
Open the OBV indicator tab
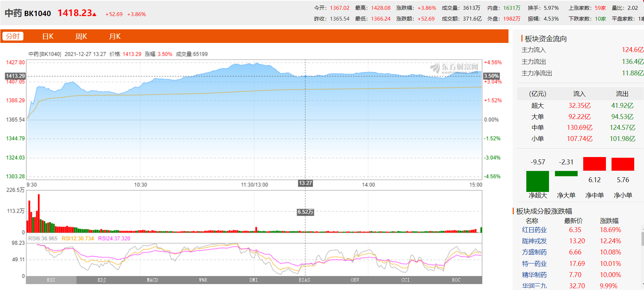click(x=355, y=280)
